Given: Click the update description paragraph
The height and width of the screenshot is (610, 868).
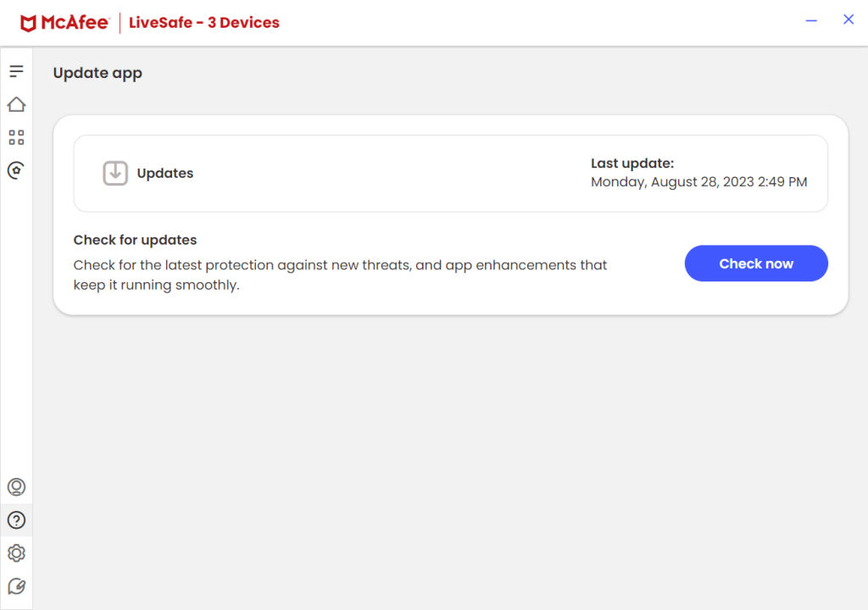Looking at the screenshot, I should pos(341,275).
